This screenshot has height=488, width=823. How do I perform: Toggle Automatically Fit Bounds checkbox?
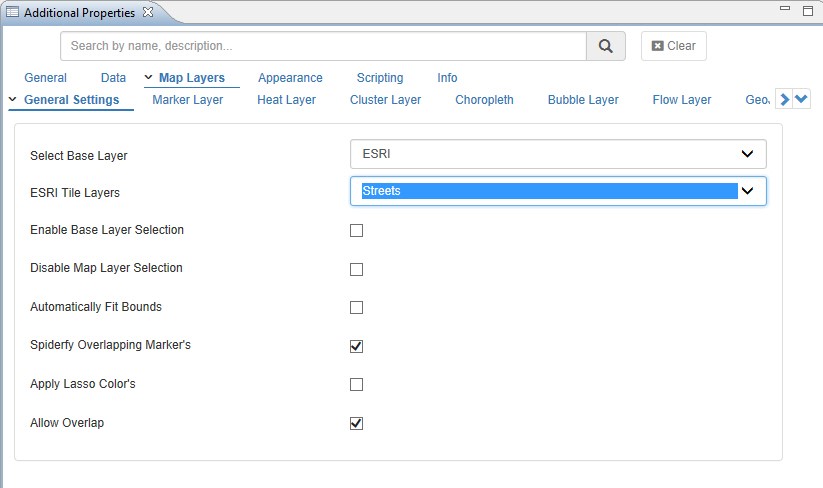pos(357,307)
